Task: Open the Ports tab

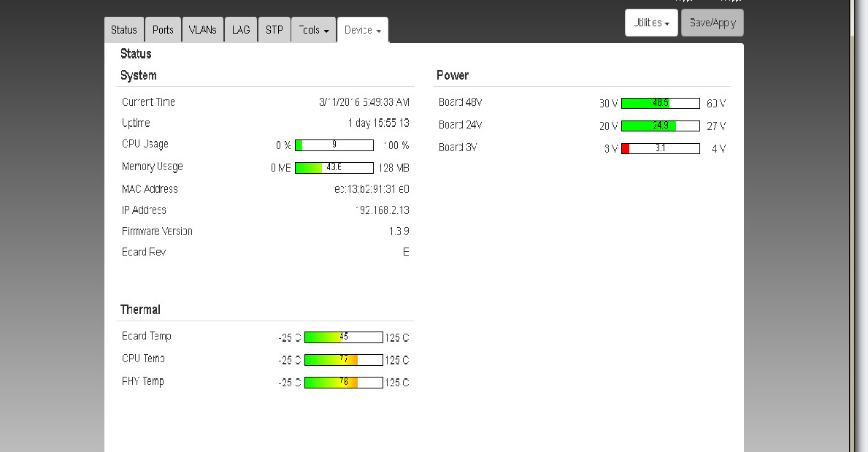Action: tap(163, 30)
